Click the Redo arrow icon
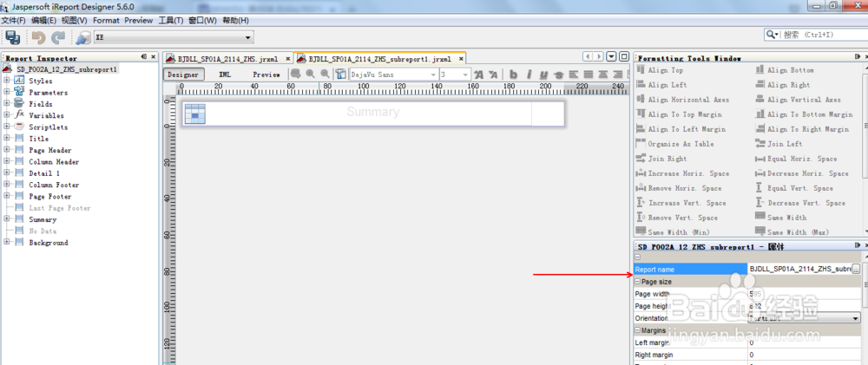Image resolution: width=868 pixels, height=365 pixels. coord(58,37)
